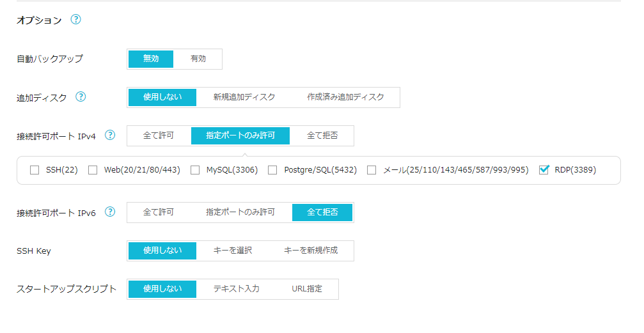Select 指定ポートのみ許可 for IPv6
The image size is (644, 333).
point(240,212)
